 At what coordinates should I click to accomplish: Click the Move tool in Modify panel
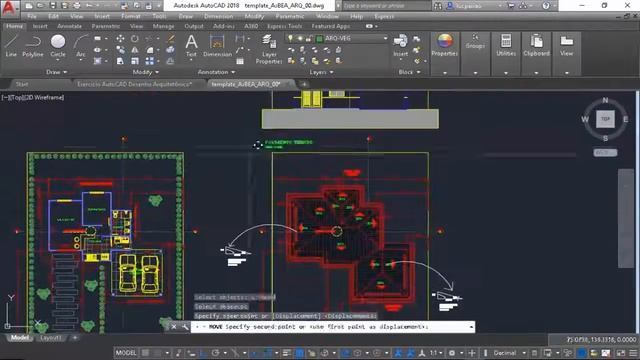point(120,39)
